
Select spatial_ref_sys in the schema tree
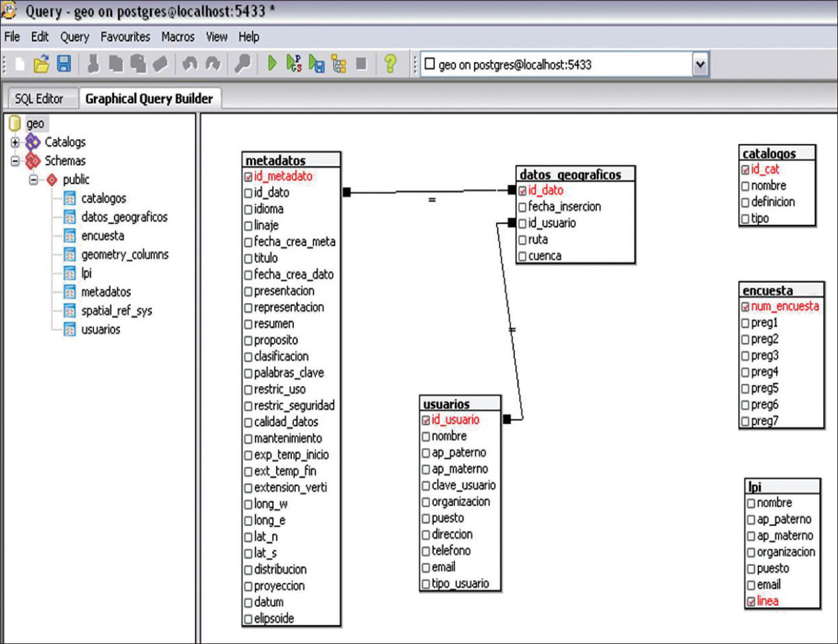tap(116, 311)
